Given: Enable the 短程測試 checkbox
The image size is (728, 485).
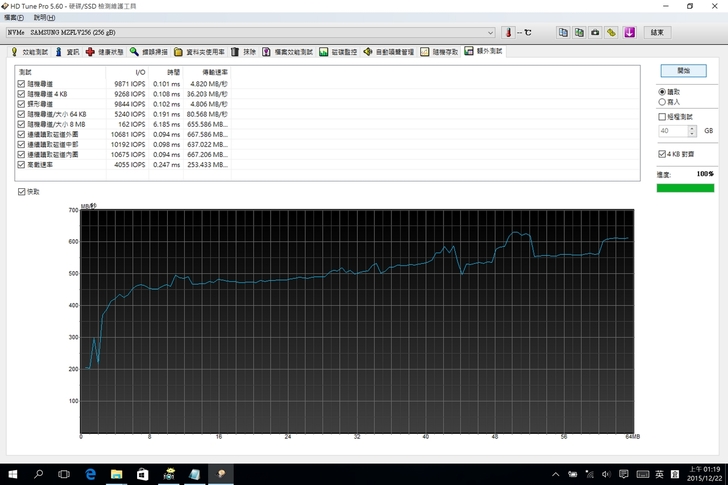Looking at the screenshot, I should (662, 117).
